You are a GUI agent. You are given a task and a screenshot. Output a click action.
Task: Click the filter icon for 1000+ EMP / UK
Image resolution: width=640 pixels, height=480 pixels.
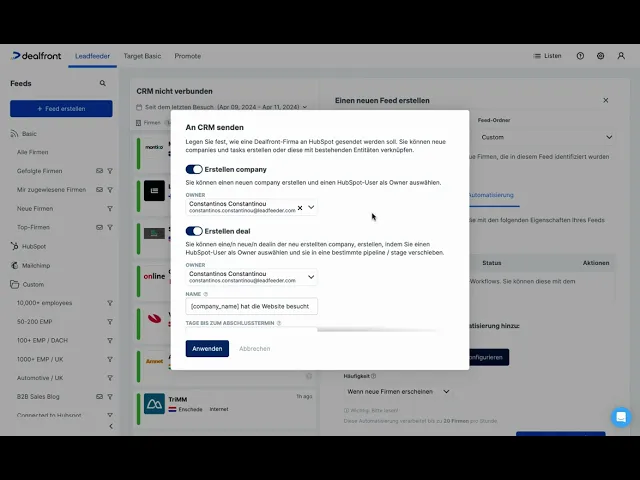click(110, 360)
